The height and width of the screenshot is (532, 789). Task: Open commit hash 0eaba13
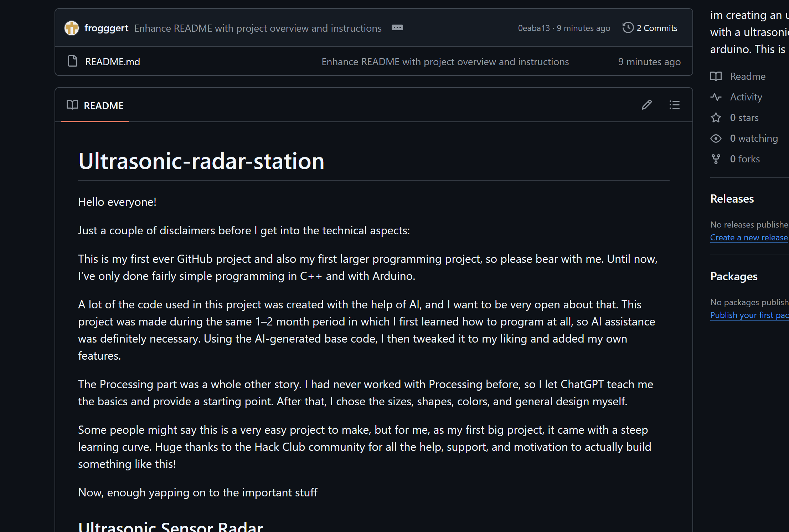pos(533,28)
